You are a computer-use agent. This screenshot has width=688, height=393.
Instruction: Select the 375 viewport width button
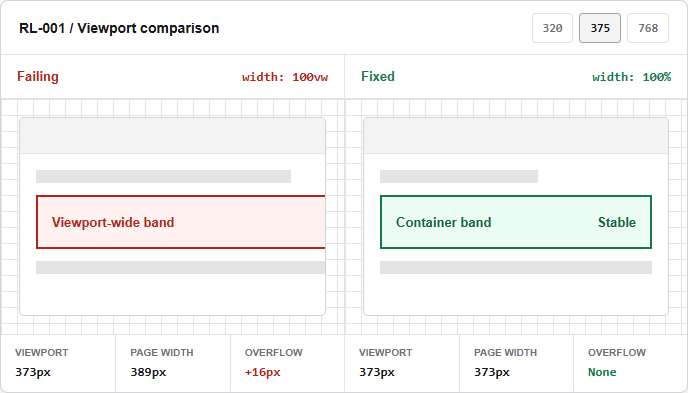pos(600,28)
